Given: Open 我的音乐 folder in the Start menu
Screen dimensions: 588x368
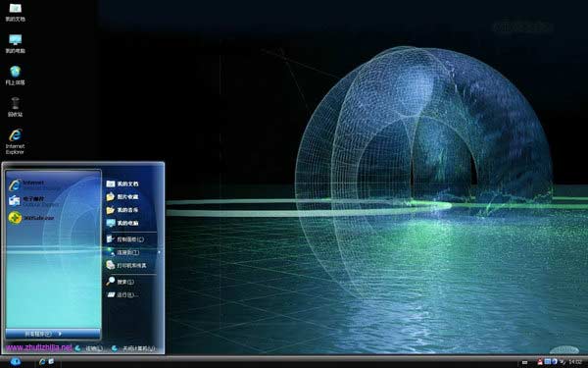Looking at the screenshot, I should [122, 210].
